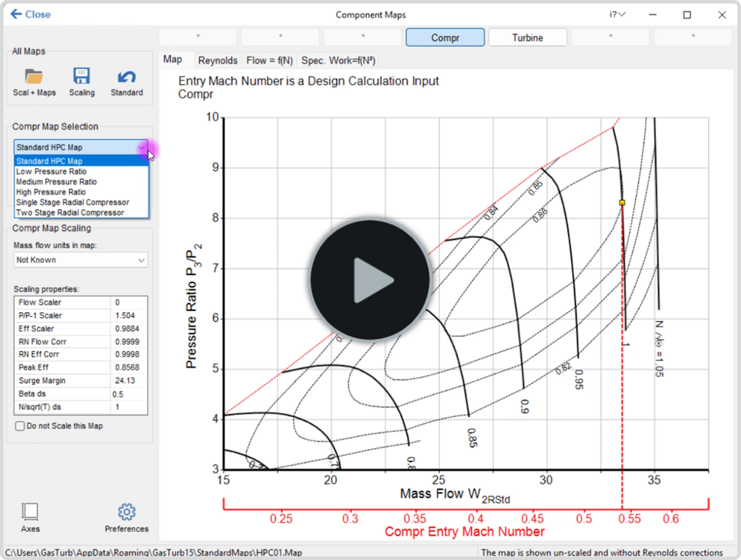Choose Medium Pressure Ratio option
This screenshot has width=741, height=560.
[82, 182]
